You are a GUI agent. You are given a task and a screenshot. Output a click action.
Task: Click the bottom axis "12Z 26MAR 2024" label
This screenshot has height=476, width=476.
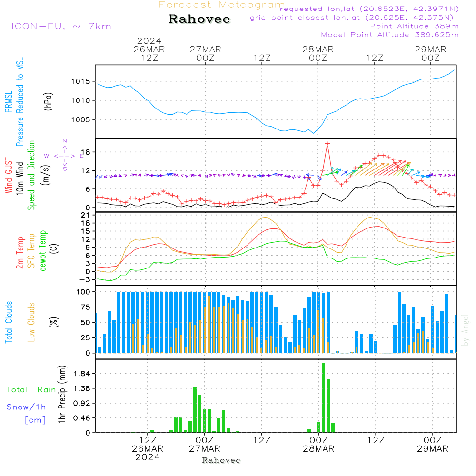148,448
